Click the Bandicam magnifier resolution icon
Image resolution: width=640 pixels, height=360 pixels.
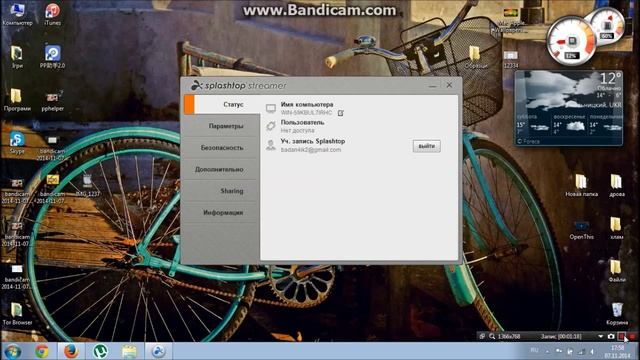(492, 336)
